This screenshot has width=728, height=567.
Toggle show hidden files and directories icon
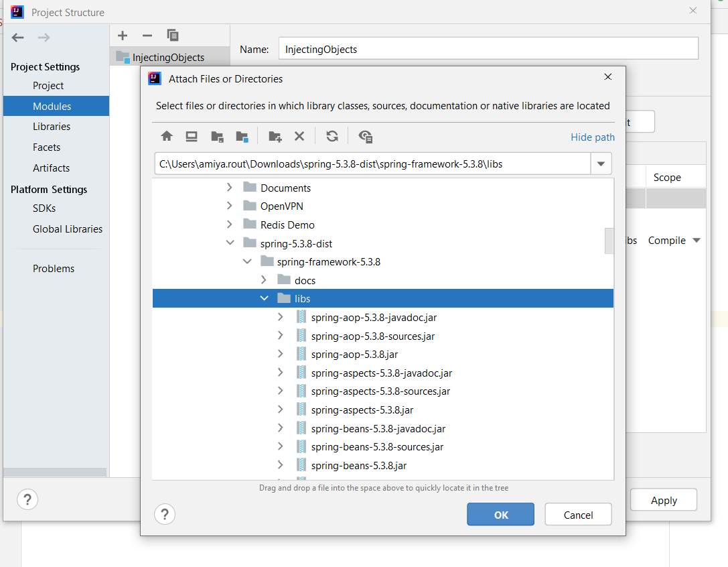pos(366,136)
